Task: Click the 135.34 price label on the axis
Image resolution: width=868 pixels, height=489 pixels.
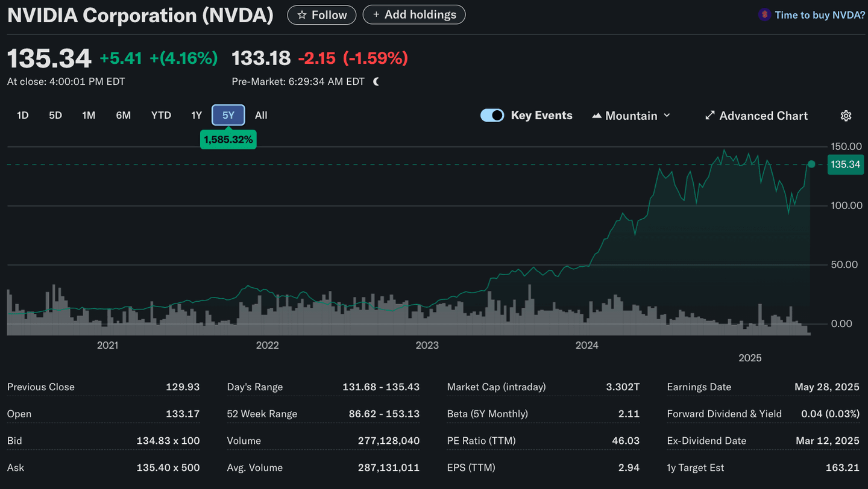Action: (x=846, y=164)
